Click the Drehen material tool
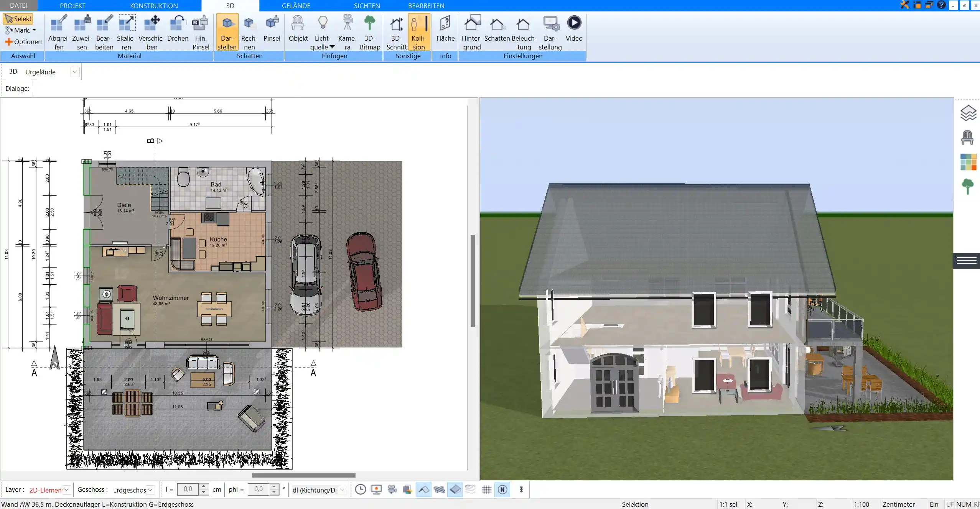 [178, 28]
